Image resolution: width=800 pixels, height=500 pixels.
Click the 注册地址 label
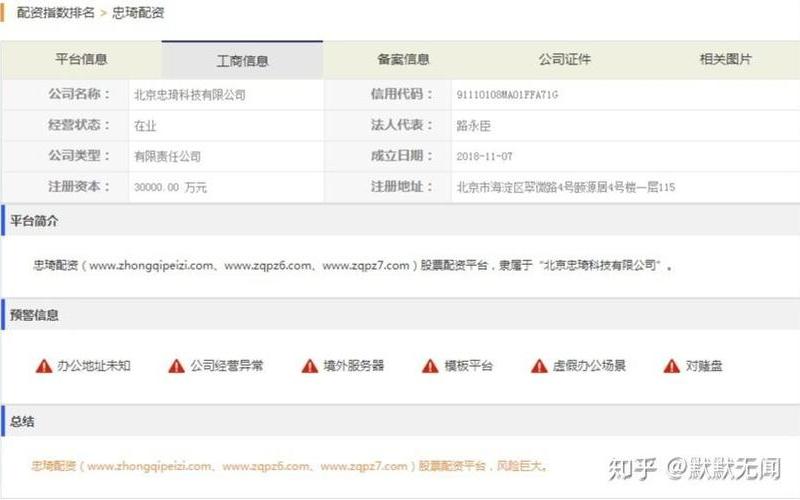(402, 186)
